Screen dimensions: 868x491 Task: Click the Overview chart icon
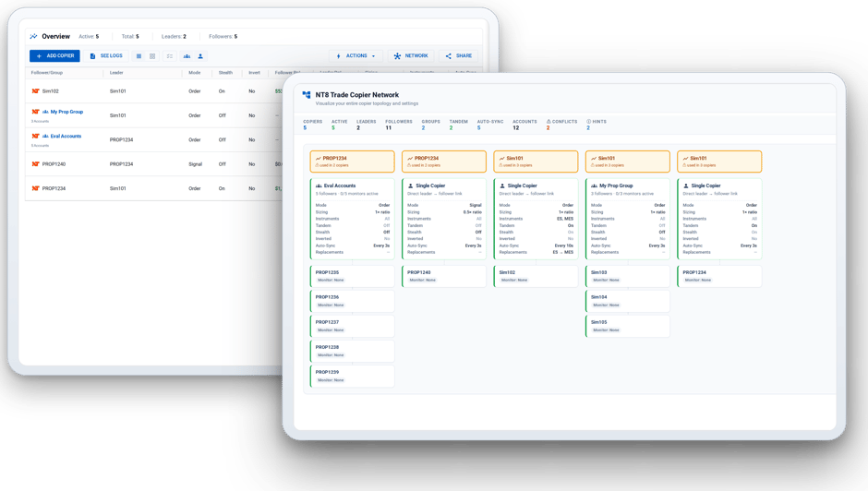(x=34, y=37)
